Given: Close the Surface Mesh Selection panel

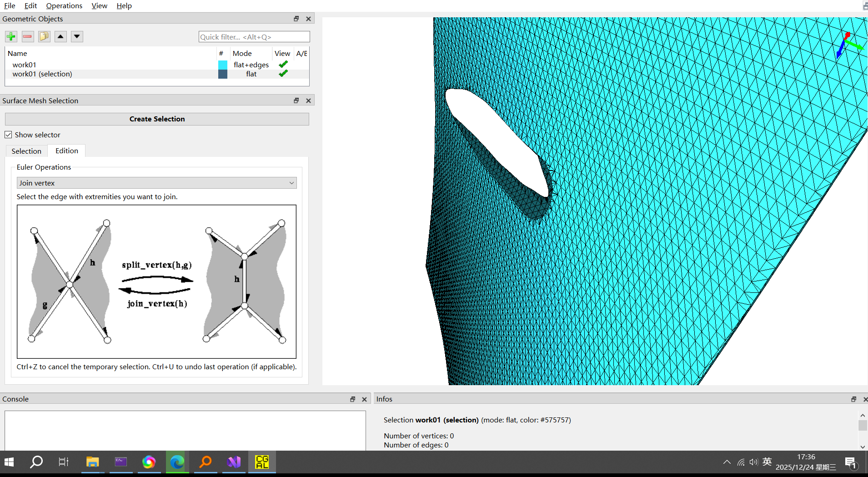Looking at the screenshot, I should pos(308,100).
